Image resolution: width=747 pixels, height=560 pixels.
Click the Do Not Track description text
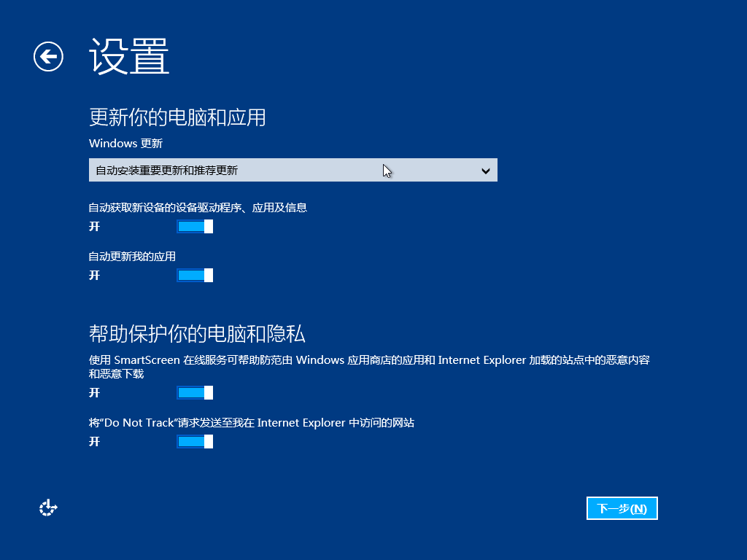coord(252,422)
